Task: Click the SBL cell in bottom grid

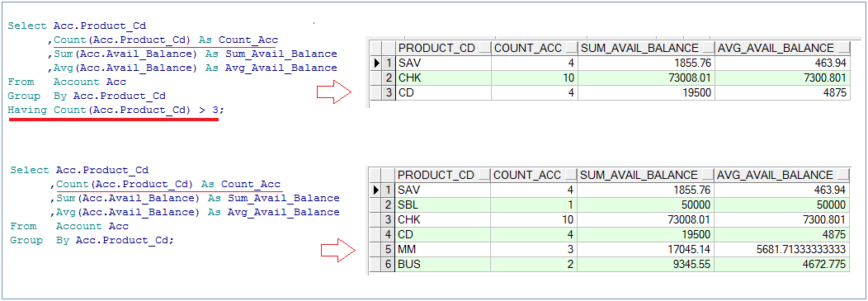Action: pos(443,205)
